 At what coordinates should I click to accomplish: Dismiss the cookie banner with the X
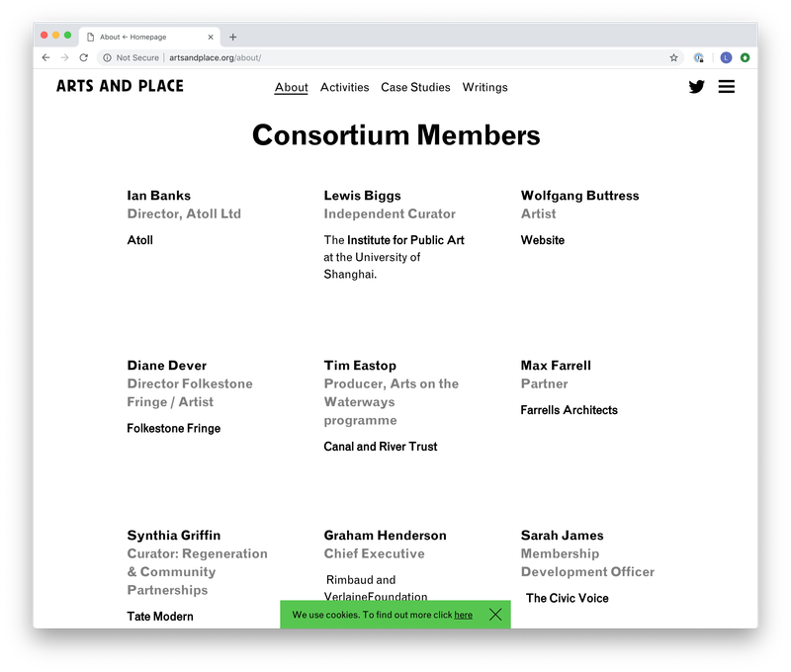pyautogui.click(x=495, y=614)
